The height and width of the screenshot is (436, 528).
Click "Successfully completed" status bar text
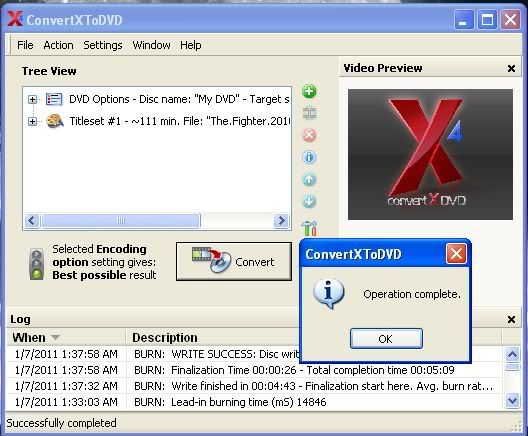[61, 423]
